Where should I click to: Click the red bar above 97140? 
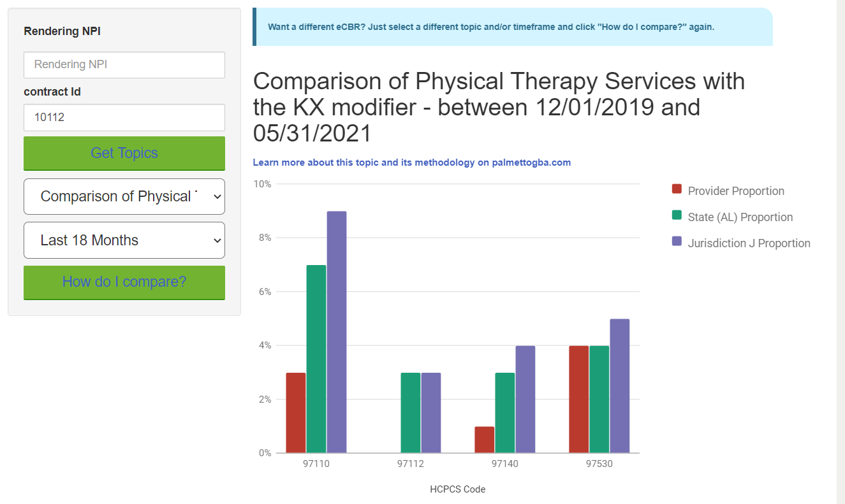[484, 440]
